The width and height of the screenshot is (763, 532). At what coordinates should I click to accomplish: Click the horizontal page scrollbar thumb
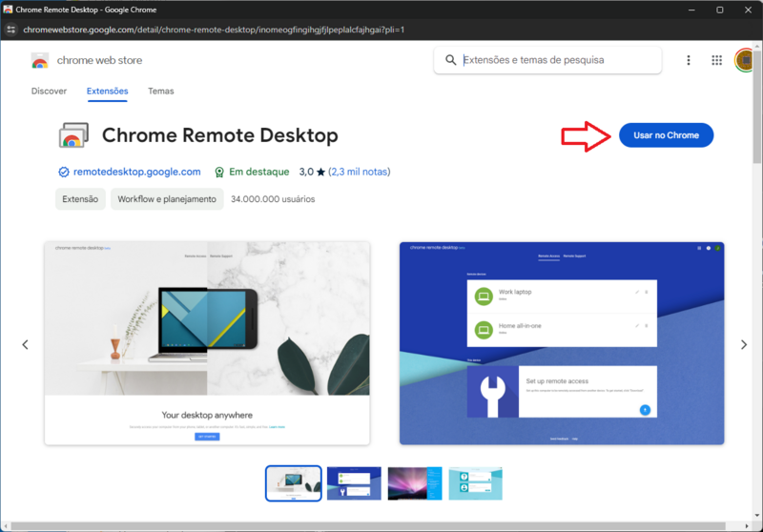point(368,526)
